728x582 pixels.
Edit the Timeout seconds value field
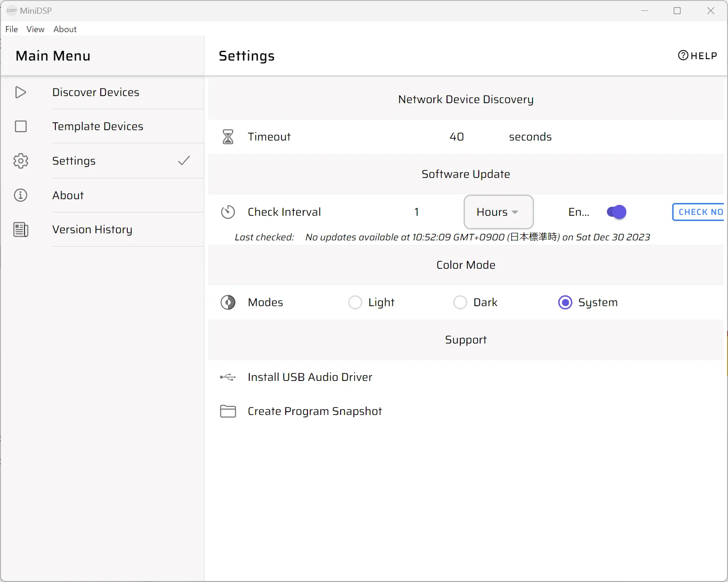(456, 137)
